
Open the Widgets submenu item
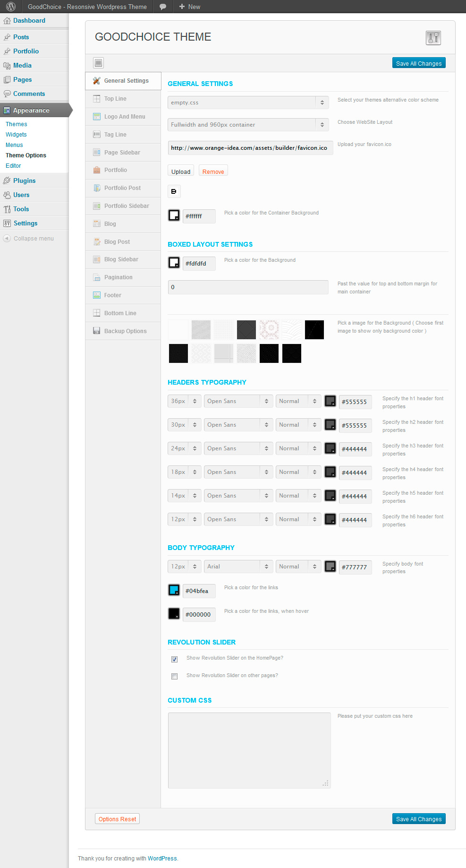coord(16,135)
